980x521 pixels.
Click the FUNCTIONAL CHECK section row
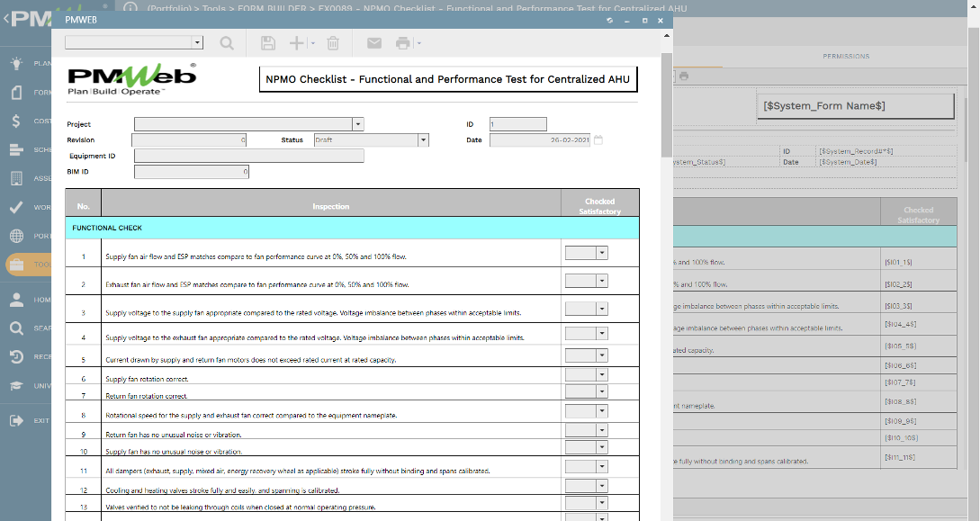353,228
